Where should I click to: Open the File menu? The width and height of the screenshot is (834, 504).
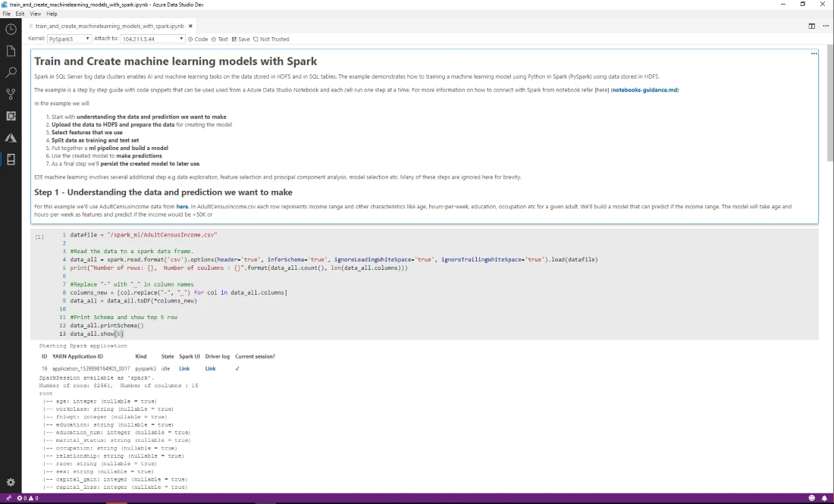click(x=6, y=13)
